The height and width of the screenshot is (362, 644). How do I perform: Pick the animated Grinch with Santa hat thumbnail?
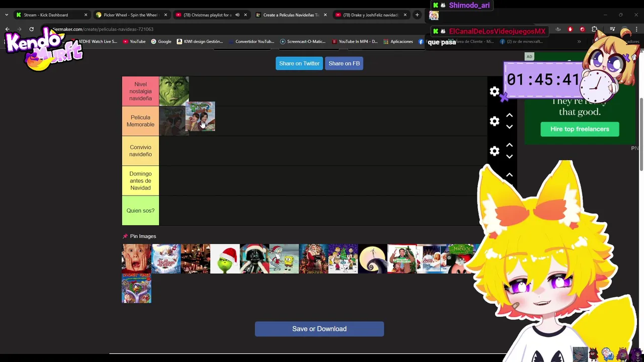225,259
